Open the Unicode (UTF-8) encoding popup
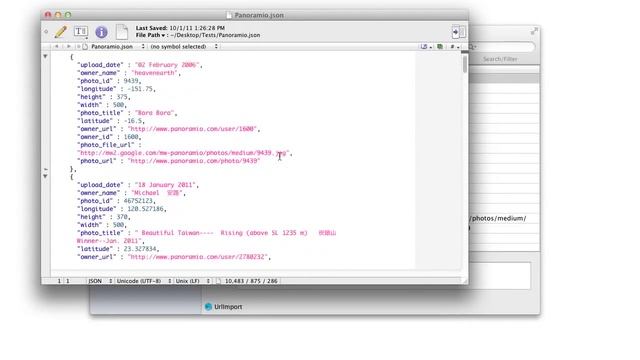This screenshot has width=640, height=360. tap(144, 281)
